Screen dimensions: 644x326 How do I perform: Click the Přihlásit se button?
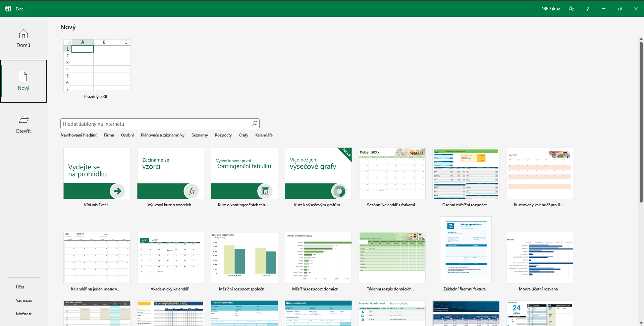[x=550, y=9]
